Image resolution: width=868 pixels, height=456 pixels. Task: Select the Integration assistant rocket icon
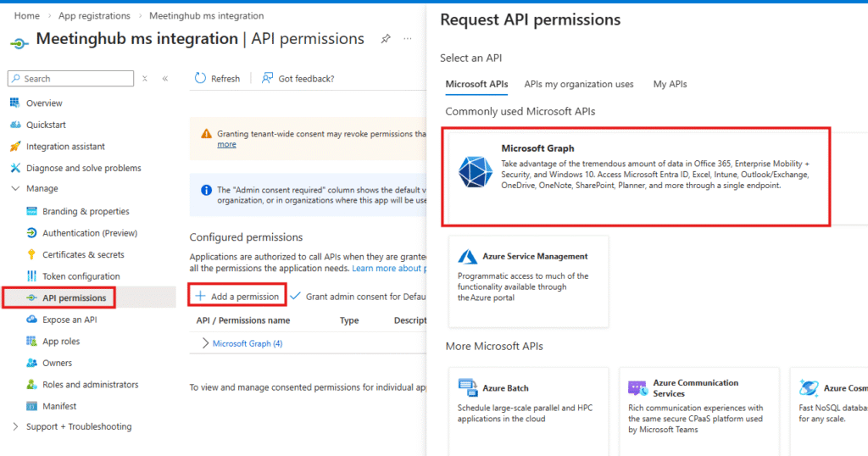coord(14,147)
